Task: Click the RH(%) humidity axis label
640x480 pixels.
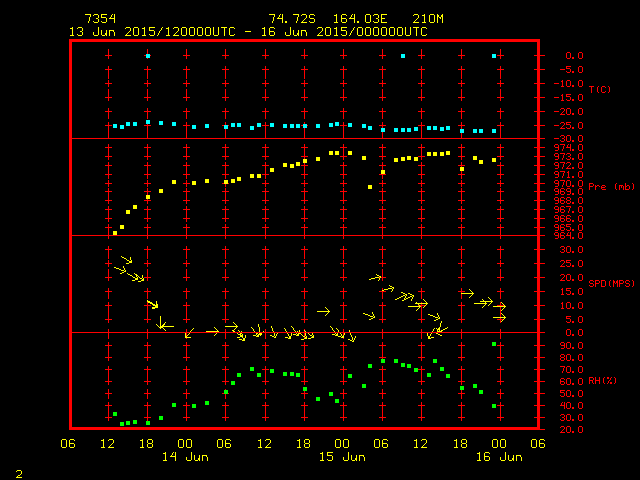Action: coord(601,381)
